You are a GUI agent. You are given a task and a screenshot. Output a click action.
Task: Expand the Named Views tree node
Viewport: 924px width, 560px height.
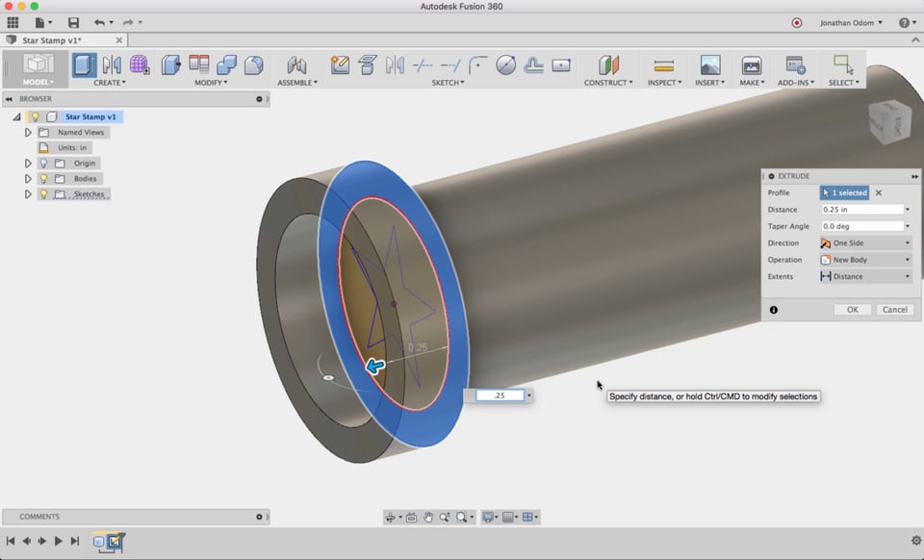tap(28, 133)
